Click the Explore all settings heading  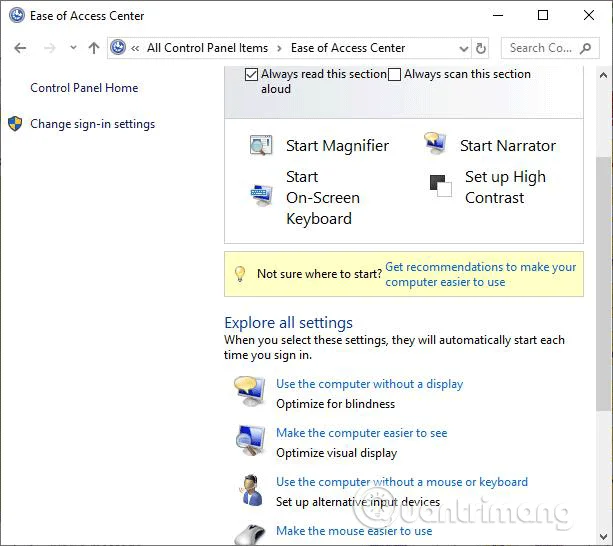point(289,323)
